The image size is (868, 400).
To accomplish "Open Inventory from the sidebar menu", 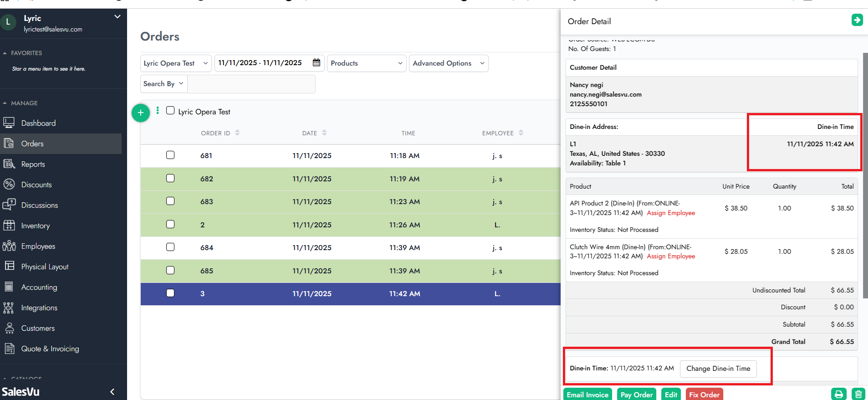I will [x=36, y=226].
